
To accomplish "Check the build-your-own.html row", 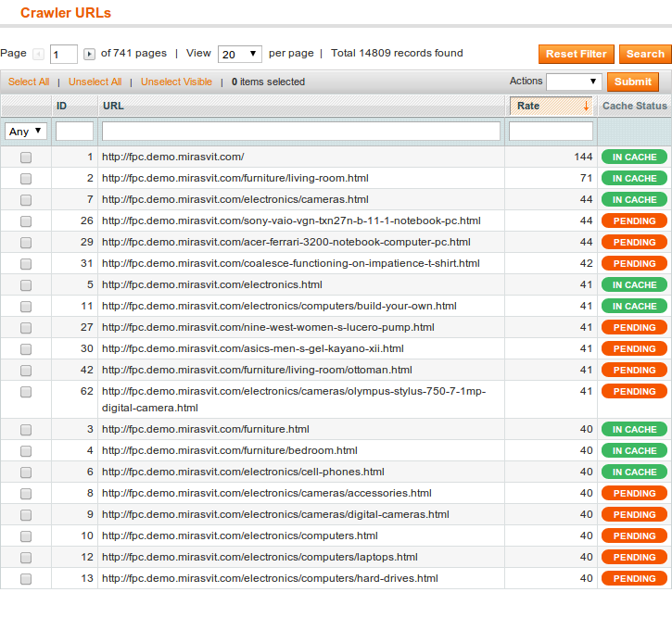I will [26, 307].
